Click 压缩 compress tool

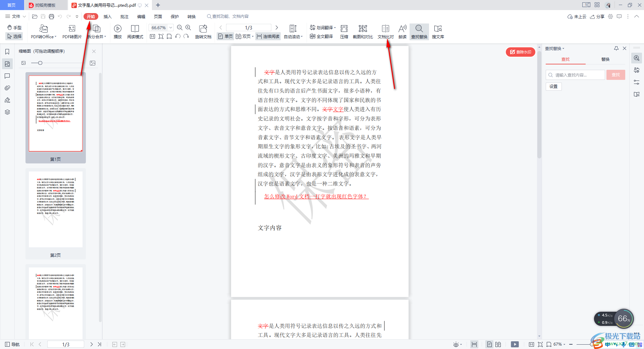(x=344, y=32)
